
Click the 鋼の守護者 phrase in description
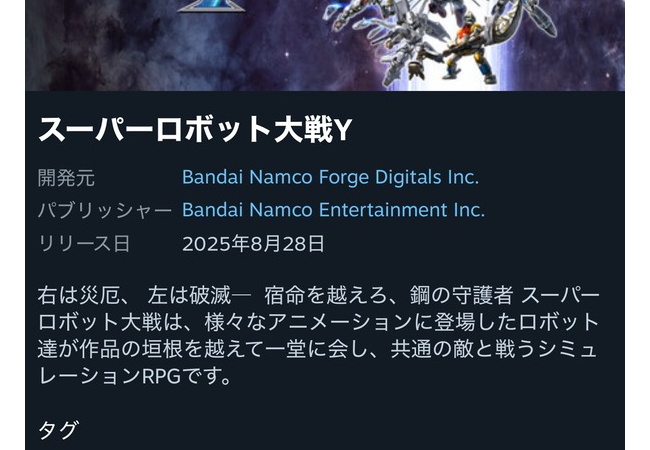click(x=462, y=296)
